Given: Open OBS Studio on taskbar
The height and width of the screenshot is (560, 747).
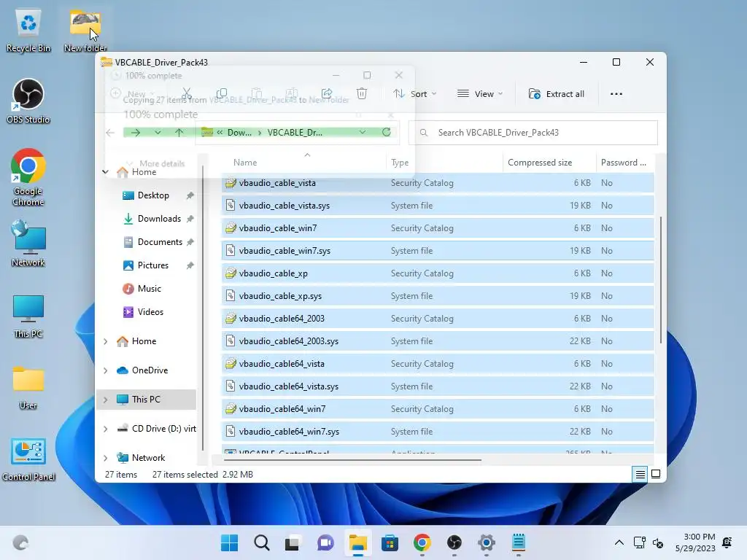Looking at the screenshot, I should pos(454,542).
